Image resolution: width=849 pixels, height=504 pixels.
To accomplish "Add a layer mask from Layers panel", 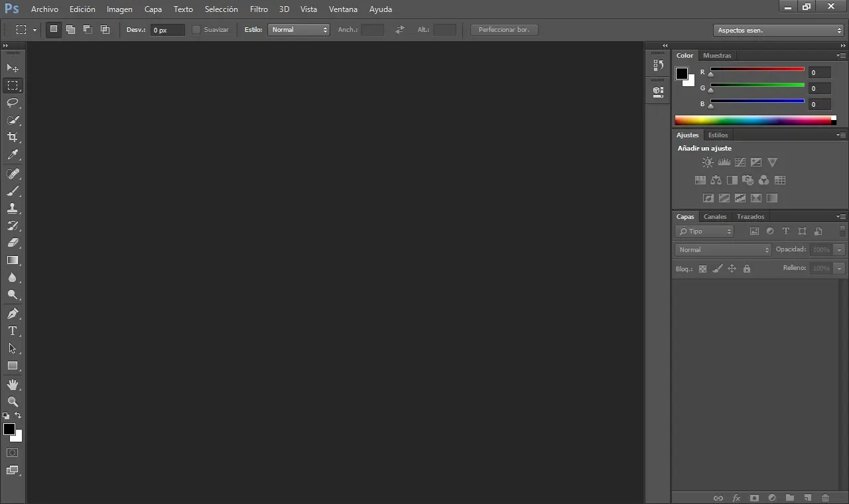I will 754,498.
